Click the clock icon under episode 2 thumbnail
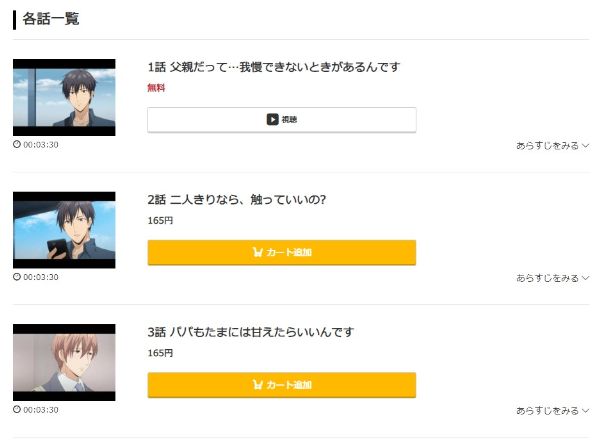The image size is (600, 441). point(17,277)
